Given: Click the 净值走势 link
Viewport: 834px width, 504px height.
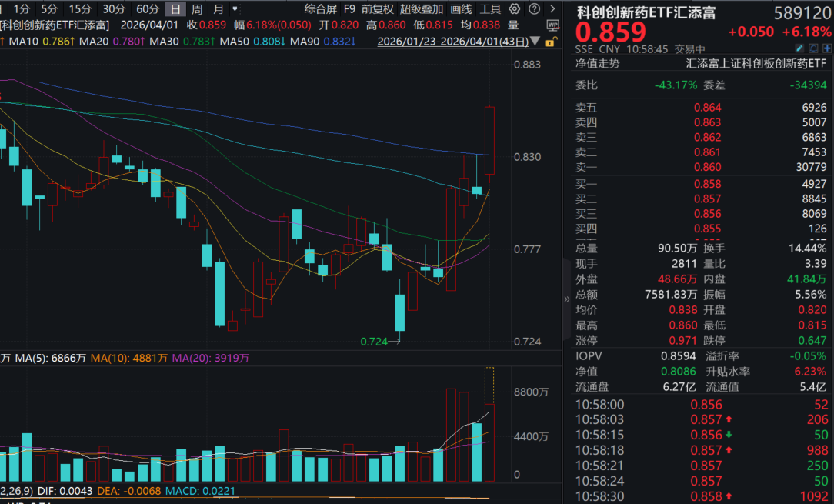Looking at the screenshot, I should pyautogui.click(x=597, y=67).
